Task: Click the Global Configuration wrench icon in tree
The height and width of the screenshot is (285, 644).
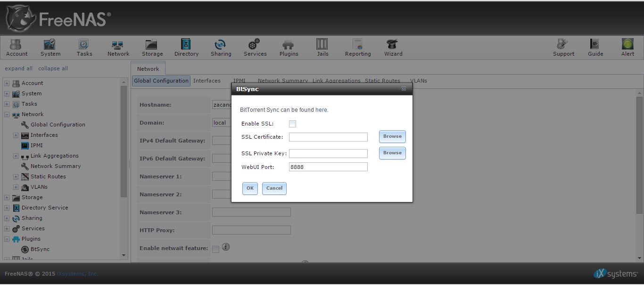Action: [x=25, y=125]
